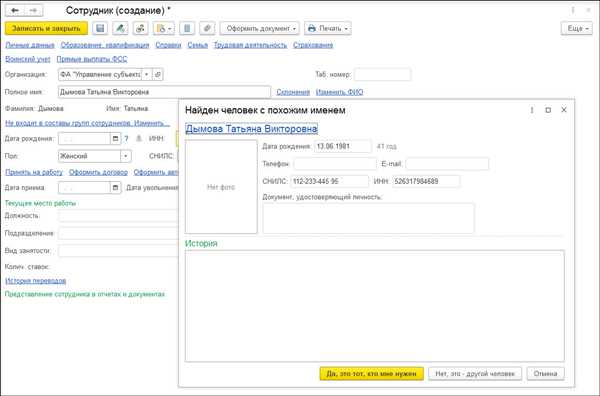Image resolution: width=600 pixels, height=396 pixels.
Task: Click the list report toolbar icon
Action: pyautogui.click(x=187, y=28)
